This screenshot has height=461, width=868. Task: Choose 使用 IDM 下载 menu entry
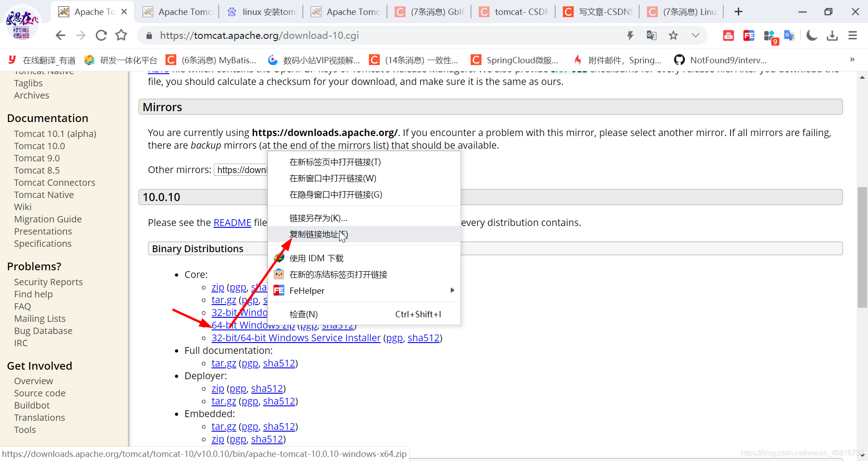(x=364, y=258)
